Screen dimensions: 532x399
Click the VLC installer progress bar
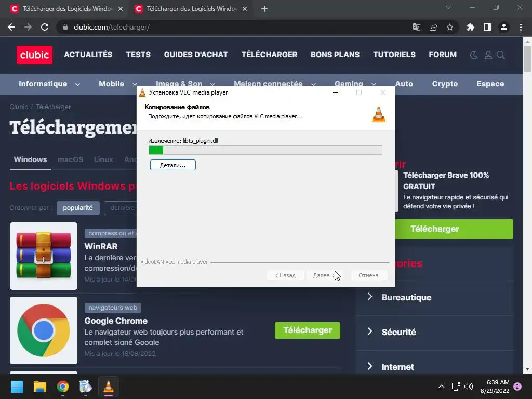pyautogui.click(x=265, y=150)
